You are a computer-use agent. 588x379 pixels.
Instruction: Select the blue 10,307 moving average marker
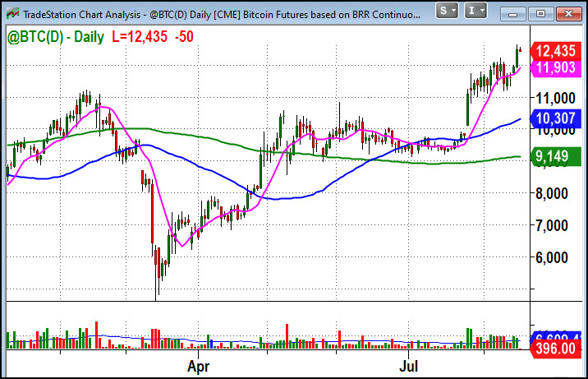click(x=556, y=119)
